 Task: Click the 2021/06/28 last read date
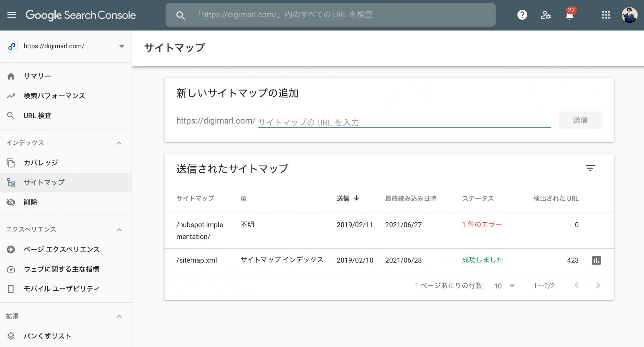(x=403, y=260)
